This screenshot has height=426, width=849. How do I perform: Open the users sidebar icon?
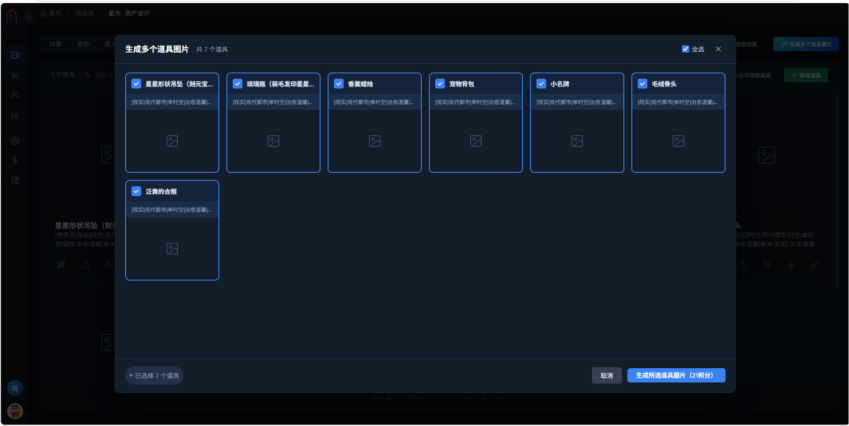[x=15, y=95]
